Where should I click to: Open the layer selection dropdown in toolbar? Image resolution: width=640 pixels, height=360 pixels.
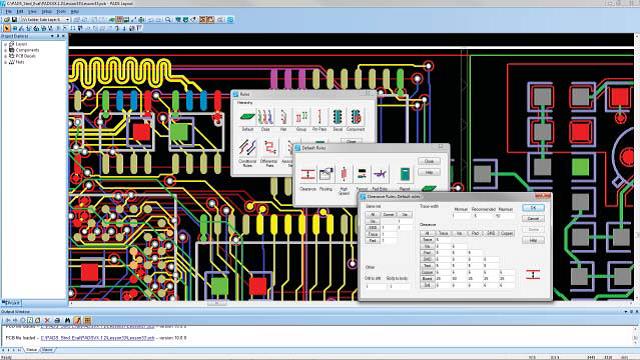pos(45,20)
